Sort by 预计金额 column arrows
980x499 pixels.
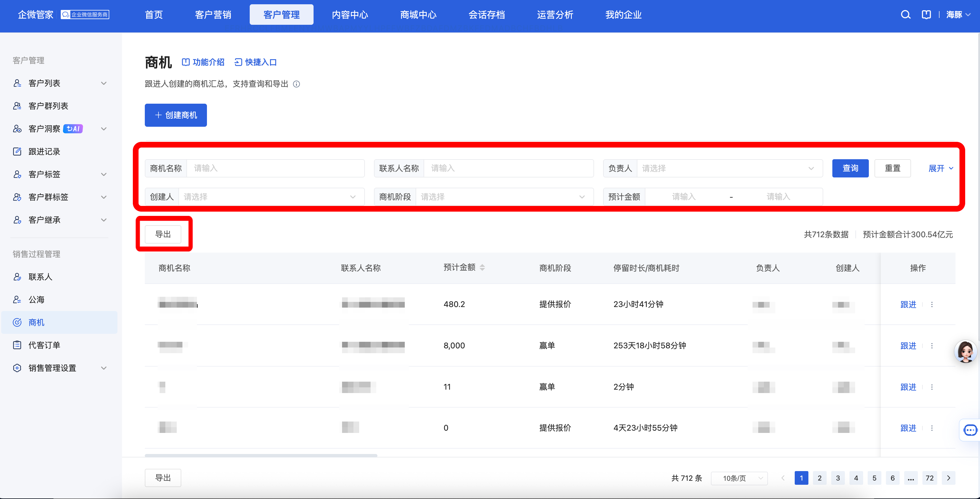[x=482, y=267]
